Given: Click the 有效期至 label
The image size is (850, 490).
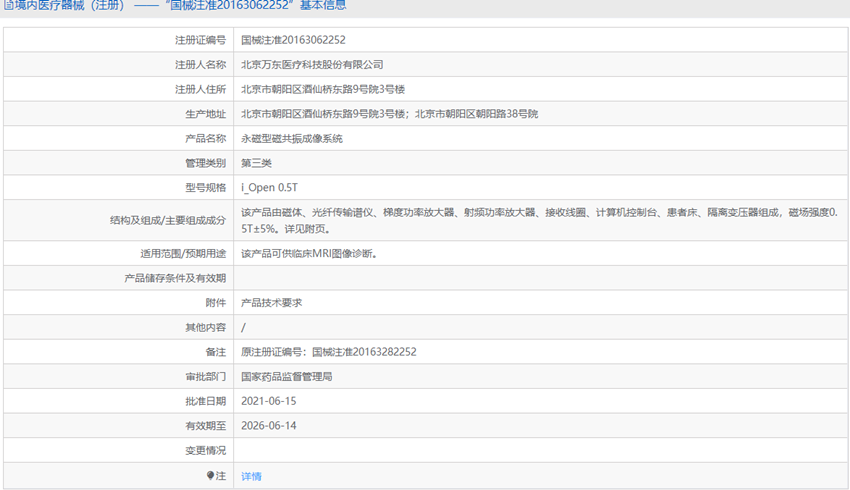Looking at the screenshot, I should pos(205,425).
